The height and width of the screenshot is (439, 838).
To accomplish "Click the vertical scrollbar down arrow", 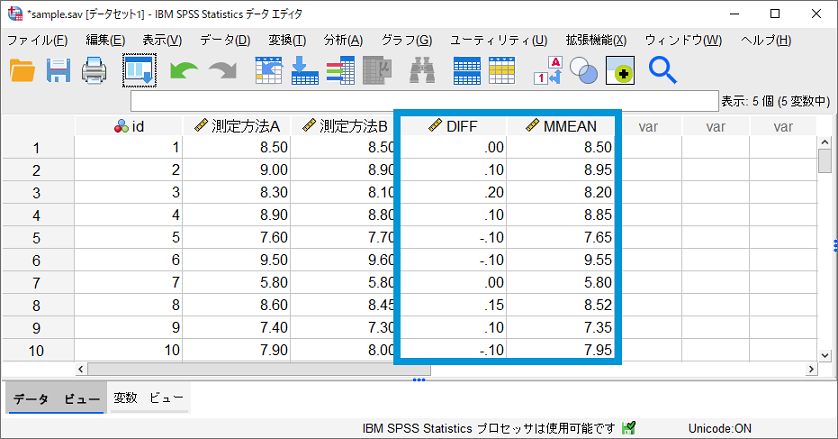I will tap(825, 353).
